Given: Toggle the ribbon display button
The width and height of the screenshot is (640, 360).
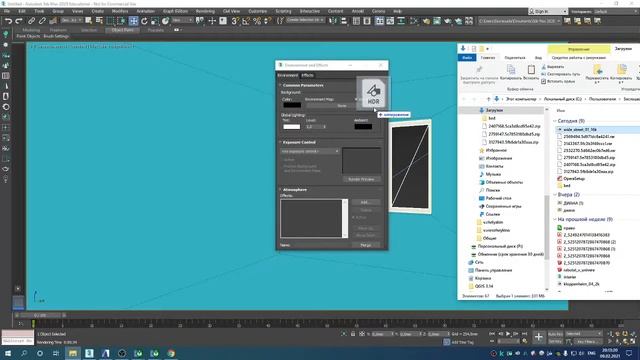Looking at the screenshot, I should pos(380,21).
